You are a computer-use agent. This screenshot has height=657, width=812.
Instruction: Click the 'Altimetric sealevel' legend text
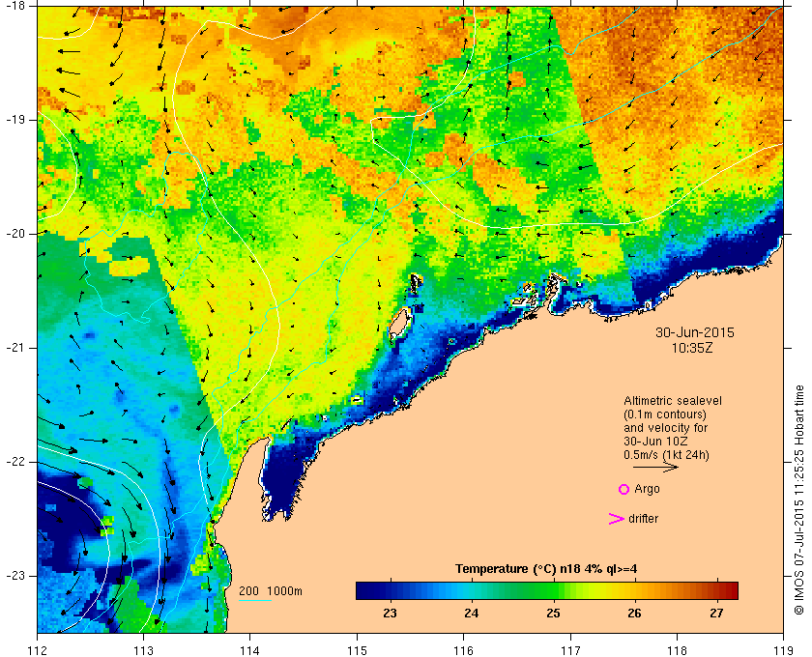[x=673, y=401]
